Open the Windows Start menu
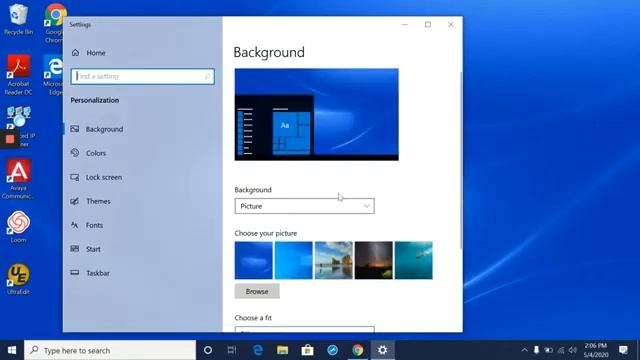 (x=12, y=350)
